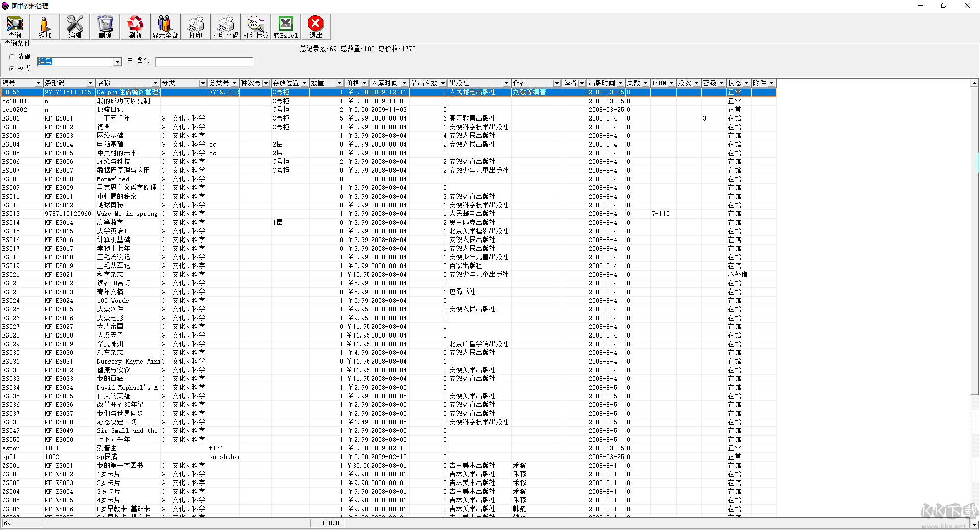This screenshot has height=530, width=980.
Task: Click the 总记录数 summary text
Action: 318,49
